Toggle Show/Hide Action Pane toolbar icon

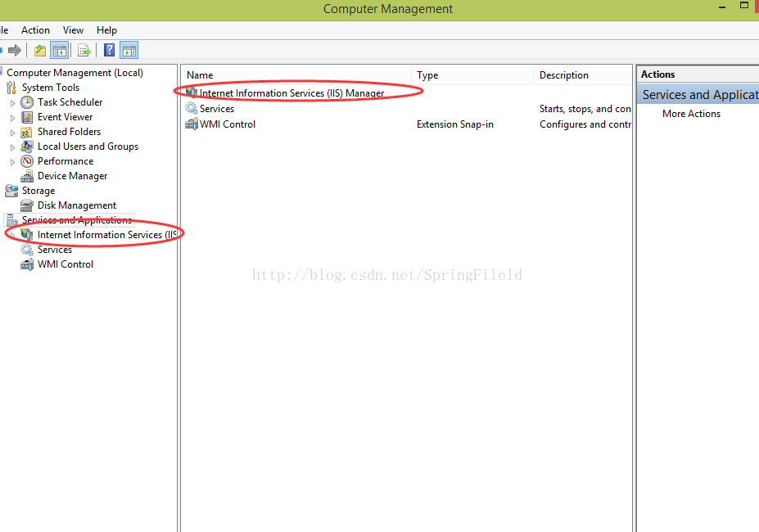129,50
